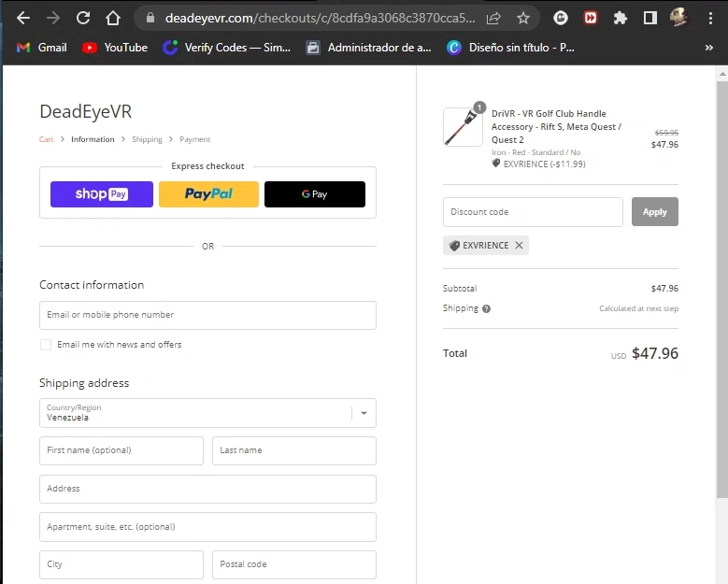Click the Discount code field
The height and width of the screenshot is (584, 728).
coord(533,212)
